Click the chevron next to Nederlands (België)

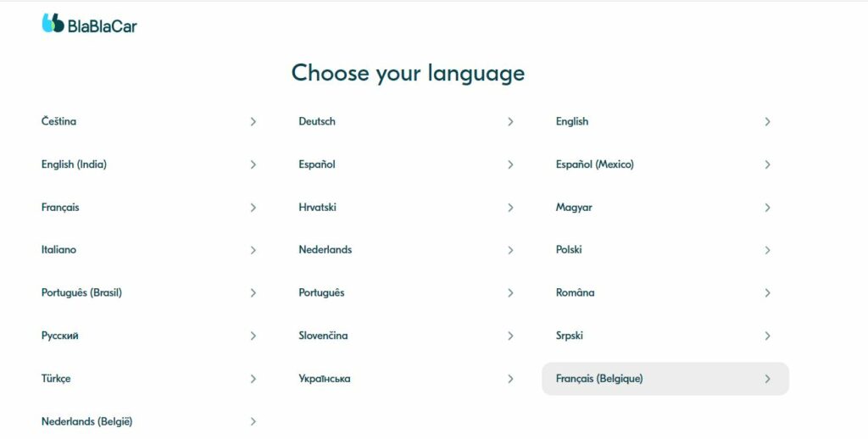tap(253, 422)
